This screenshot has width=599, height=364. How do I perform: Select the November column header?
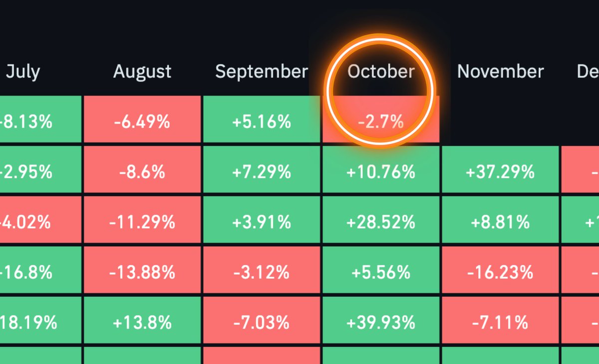[x=500, y=72]
